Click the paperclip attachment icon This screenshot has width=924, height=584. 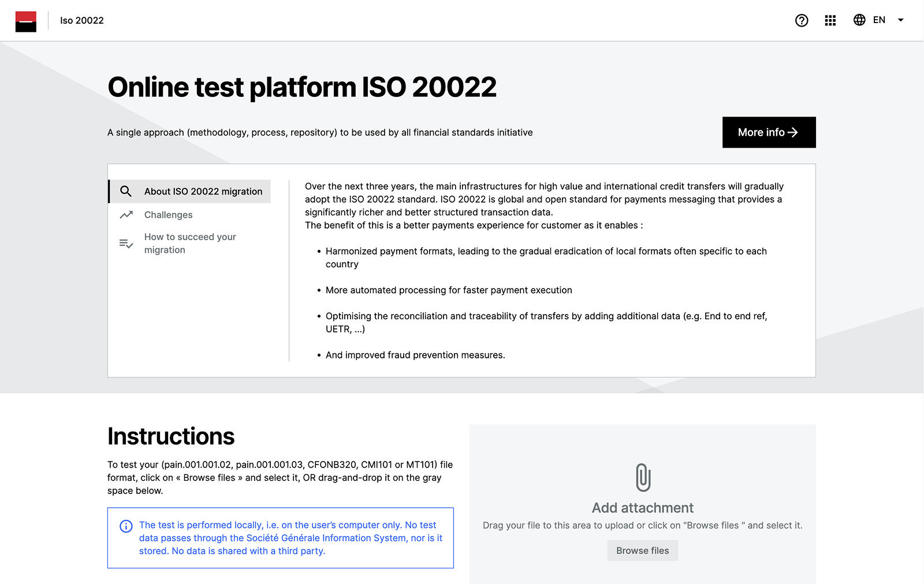[643, 477]
